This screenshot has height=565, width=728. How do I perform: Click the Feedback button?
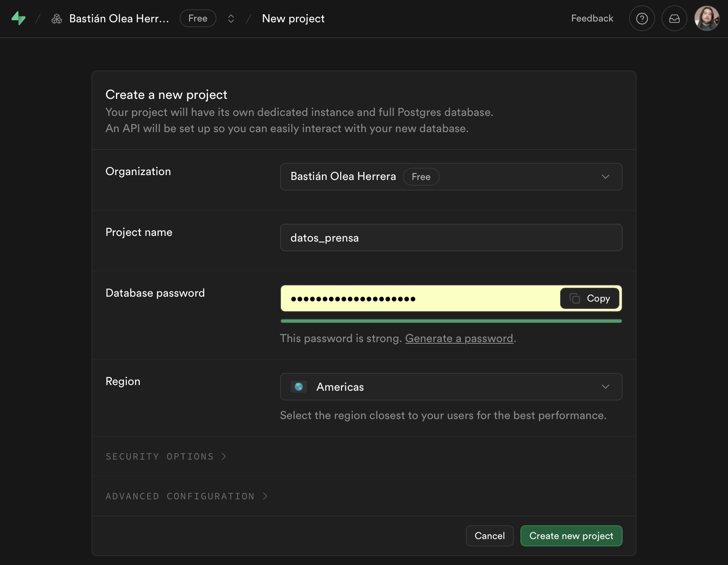tap(592, 19)
